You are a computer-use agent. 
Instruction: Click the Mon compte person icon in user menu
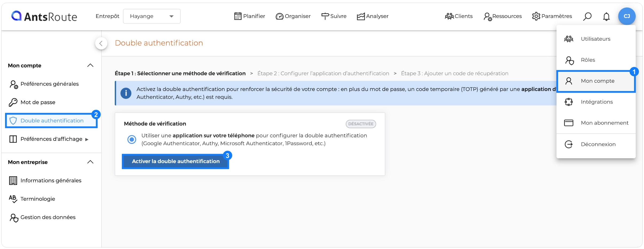point(569,81)
